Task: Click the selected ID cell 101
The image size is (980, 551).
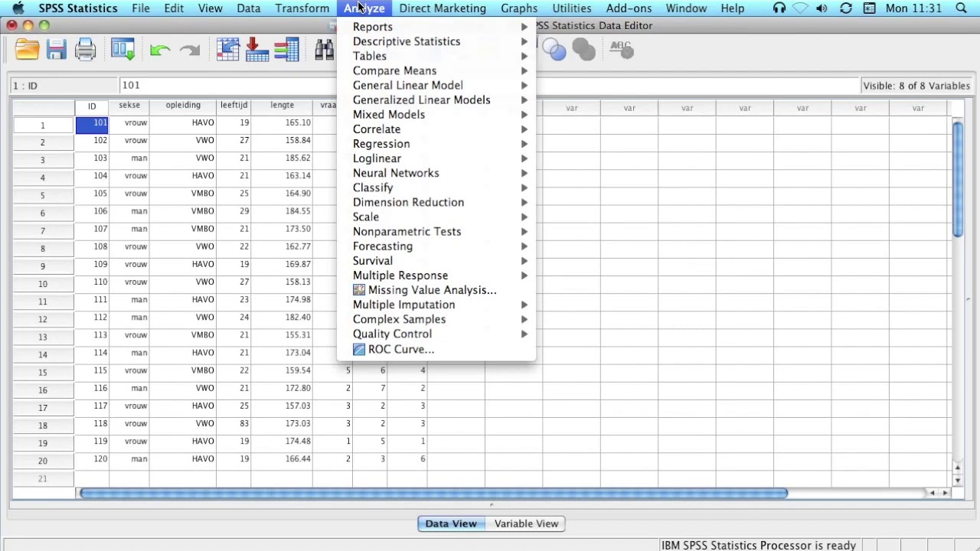Action: [x=92, y=123]
